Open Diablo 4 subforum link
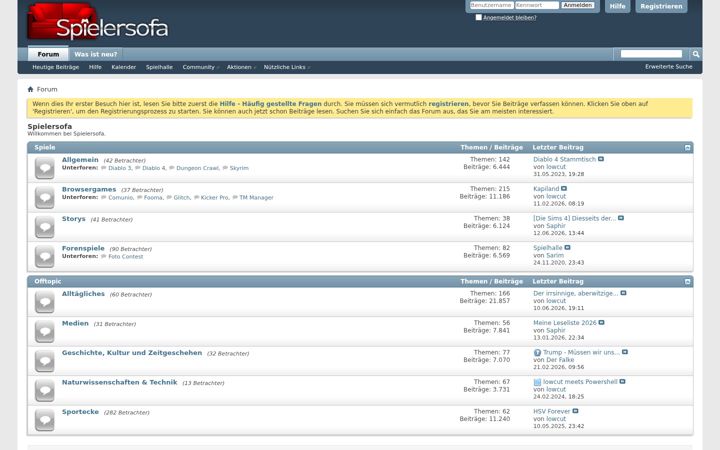Image resolution: width=720 pixels, height=450 pixels. point(154,168)
